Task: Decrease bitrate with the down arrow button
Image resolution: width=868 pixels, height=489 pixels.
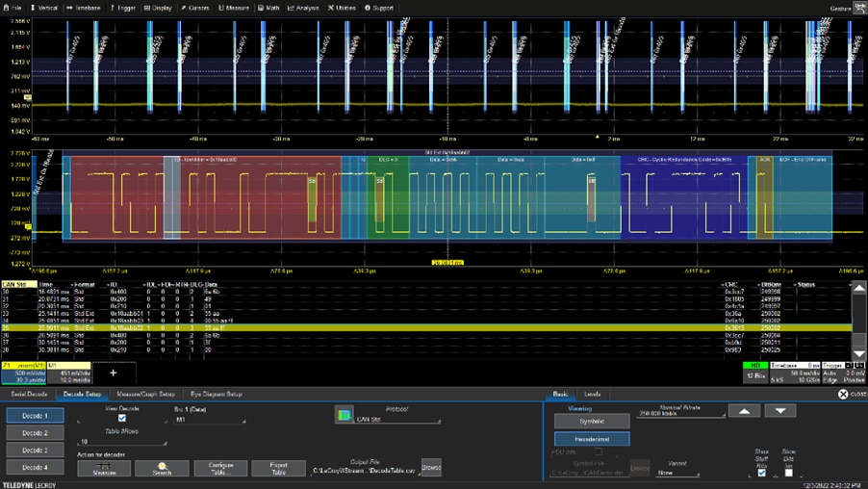Action: click(780, 411)
